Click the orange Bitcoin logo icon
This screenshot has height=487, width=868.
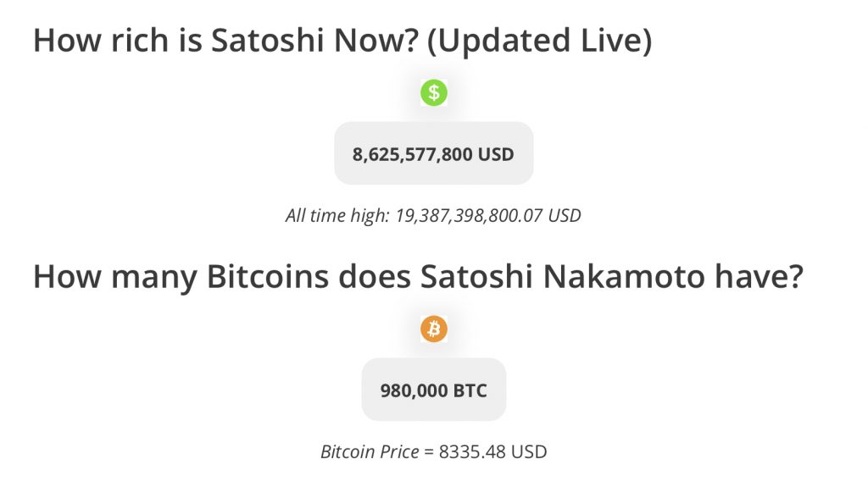433,329
